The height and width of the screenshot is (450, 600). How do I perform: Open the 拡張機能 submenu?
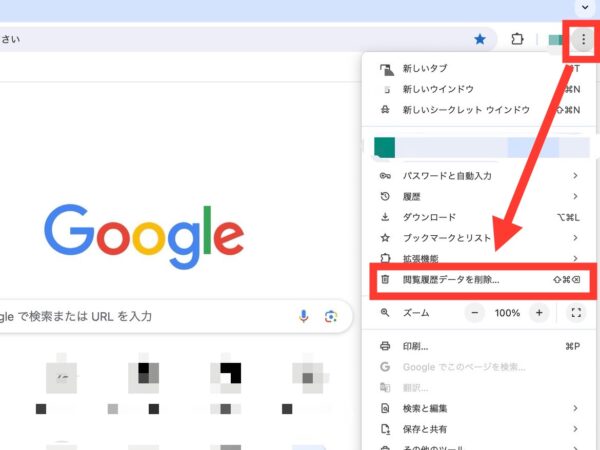pos(479,259)
